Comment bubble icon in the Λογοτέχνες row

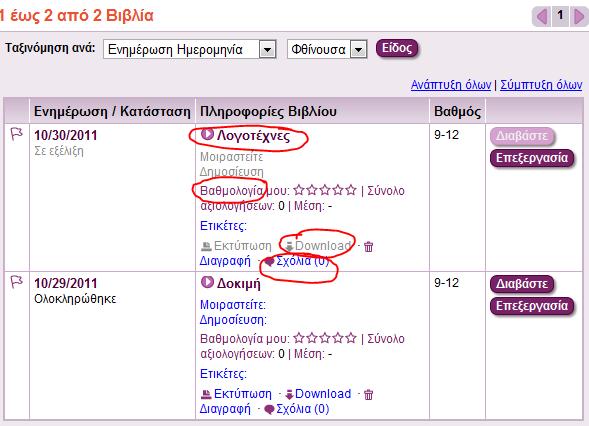pyautogui.click(x=269, y=261)
